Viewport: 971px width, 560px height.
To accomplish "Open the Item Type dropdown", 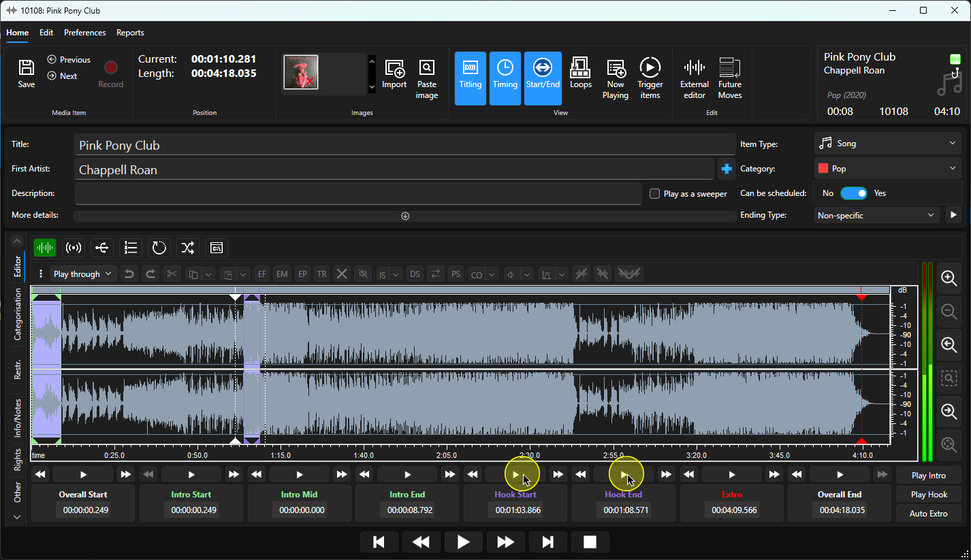I will (x=887, y=144).
